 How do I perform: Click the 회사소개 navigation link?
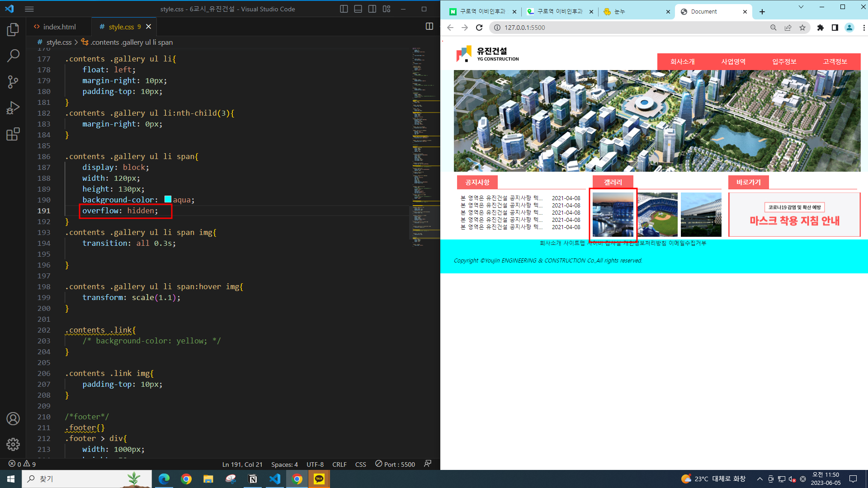tap(682, 62)
